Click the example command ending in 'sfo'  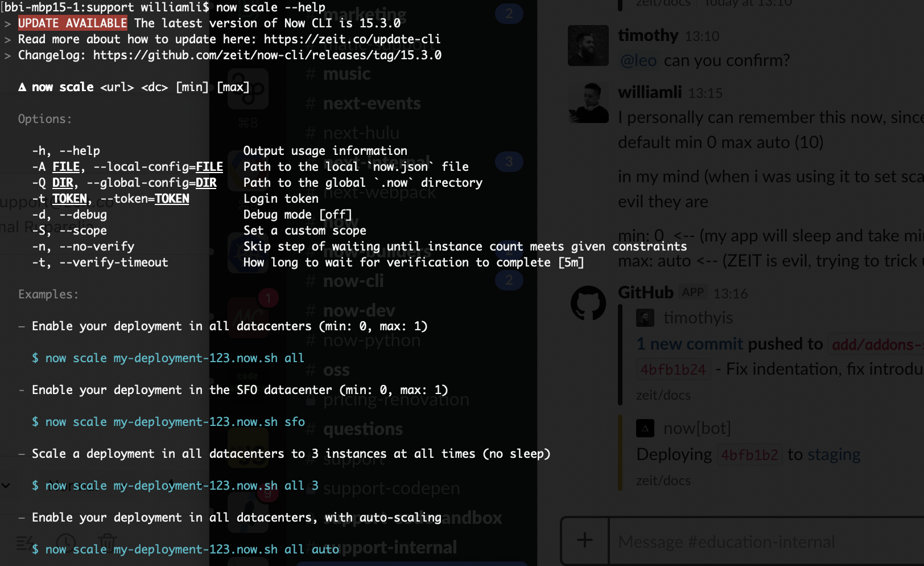(x=168, y=422)
